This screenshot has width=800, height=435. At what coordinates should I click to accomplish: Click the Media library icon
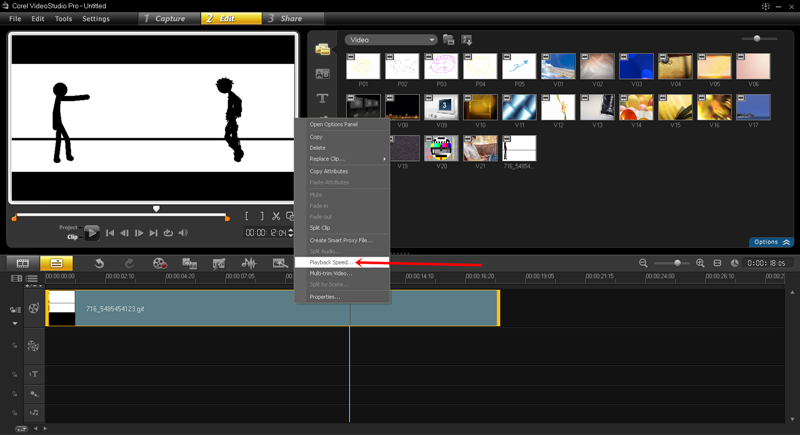[x=322, y=49]
